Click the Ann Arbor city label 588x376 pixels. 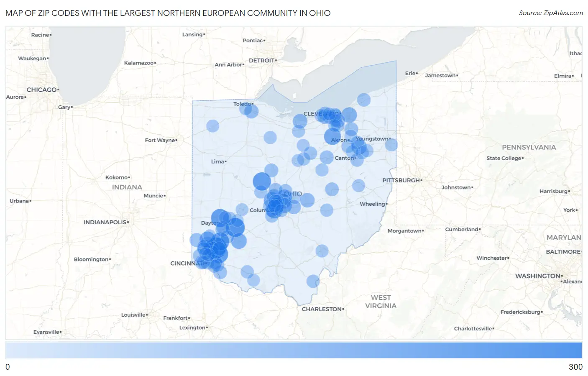(228, 65)
